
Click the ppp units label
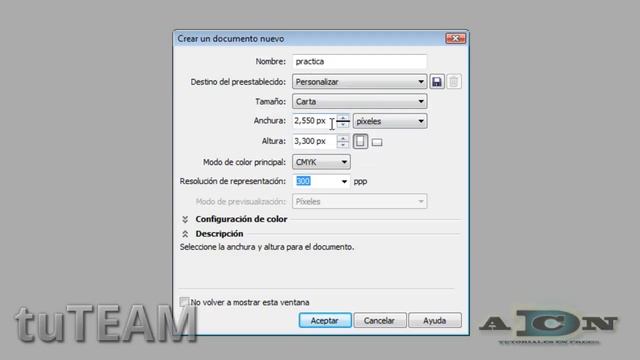click(x=360, y=182)
